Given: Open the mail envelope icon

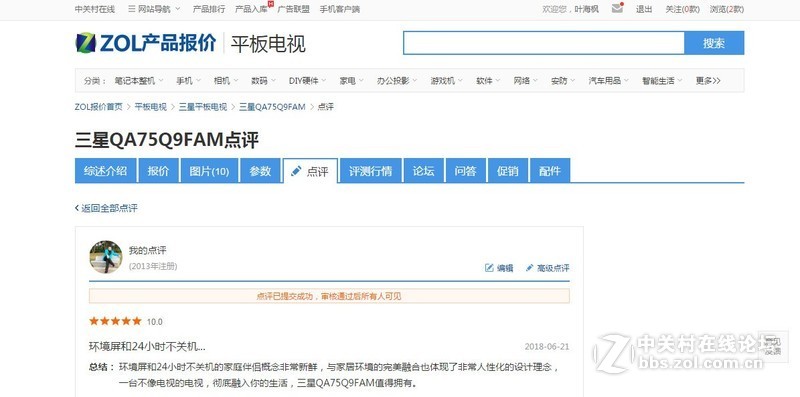Looking at the screenshot, I should [617, 8].
